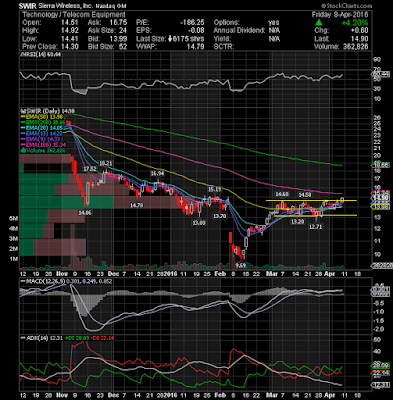
Task: Click the red -DI 22.56 axis tag
Action: pyautogui.click(x=380, y=372)
